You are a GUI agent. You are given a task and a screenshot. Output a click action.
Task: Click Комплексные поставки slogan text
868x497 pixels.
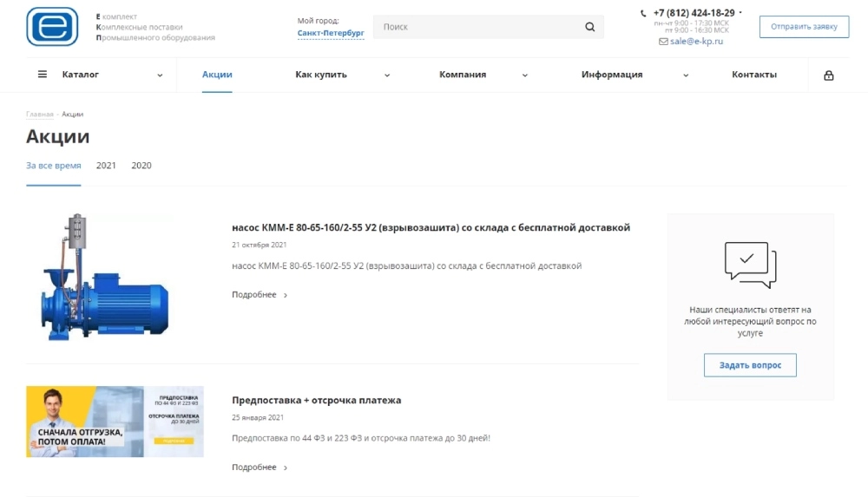pos(139,27)
